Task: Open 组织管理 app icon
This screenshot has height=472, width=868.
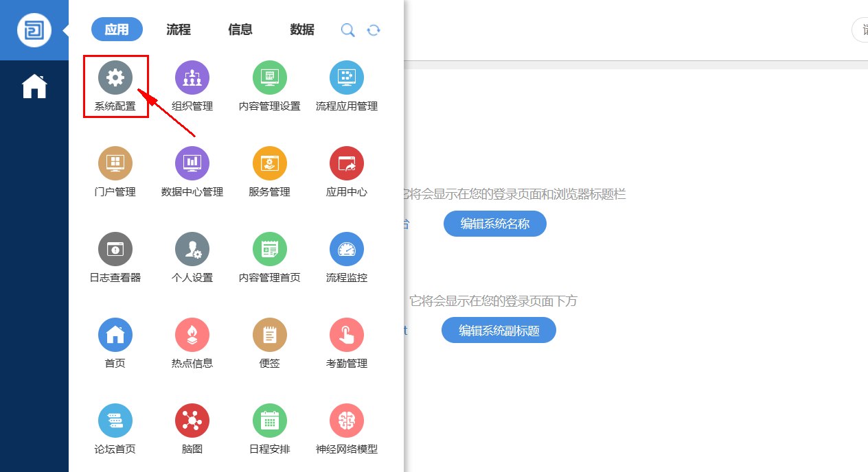Action: [x=192, y=78]
